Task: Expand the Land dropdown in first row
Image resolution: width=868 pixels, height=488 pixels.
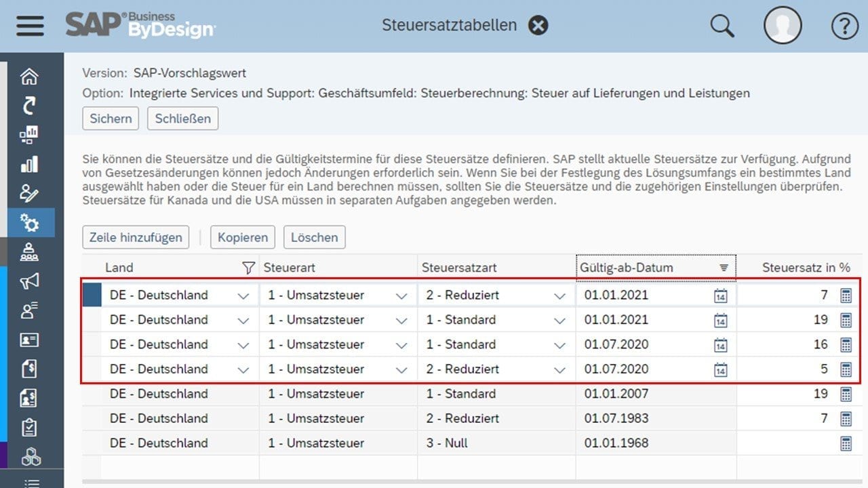Action: (243, 296)
